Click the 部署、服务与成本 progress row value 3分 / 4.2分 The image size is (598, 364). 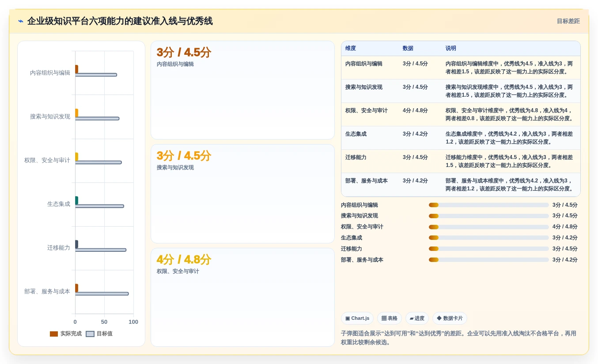(565, 260)
